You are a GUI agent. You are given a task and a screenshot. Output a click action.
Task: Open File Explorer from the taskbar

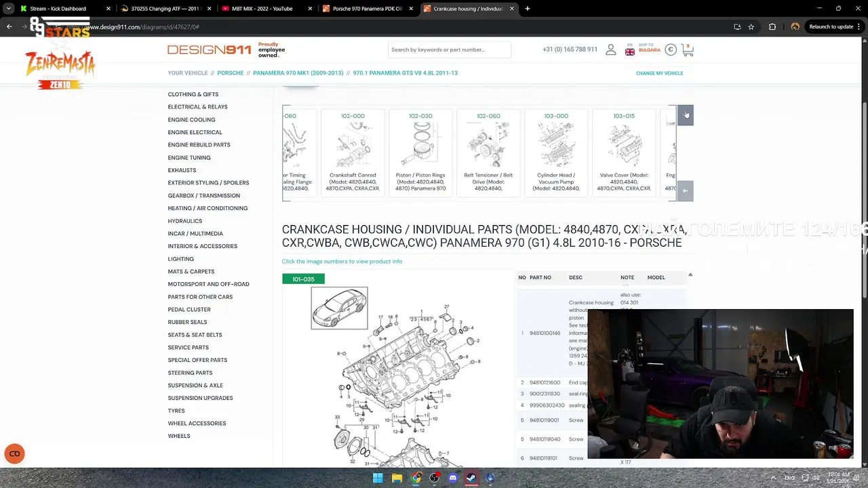point(397,478)
